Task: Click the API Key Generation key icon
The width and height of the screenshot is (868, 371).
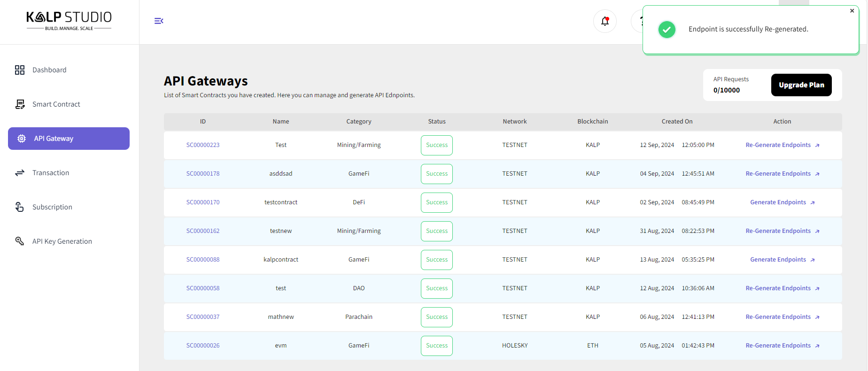Action: point(20,241)
